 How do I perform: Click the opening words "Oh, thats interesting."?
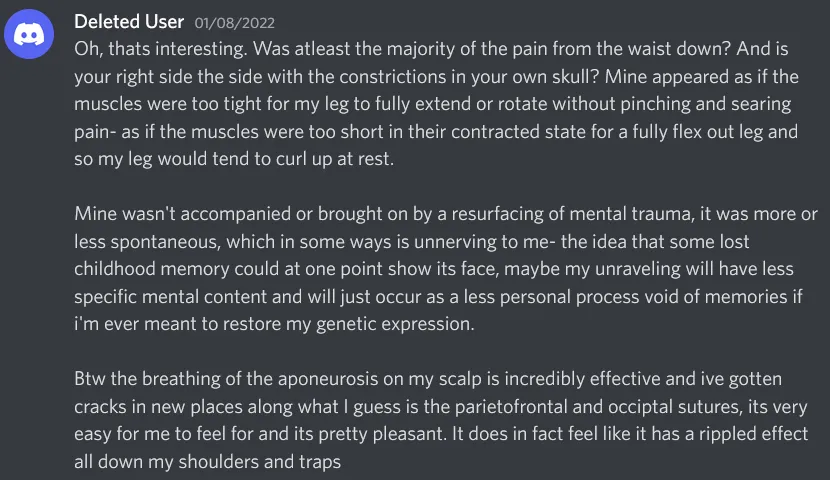(160, 49)
